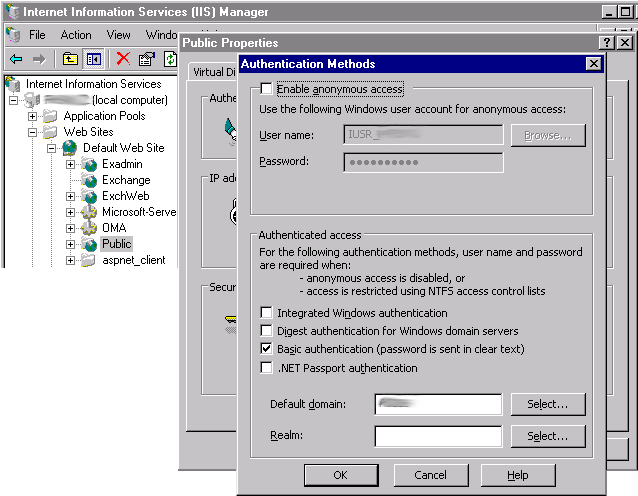Click the local computer server icon
The height and width of the screenshot is (496, 638).
click(32, 100)
